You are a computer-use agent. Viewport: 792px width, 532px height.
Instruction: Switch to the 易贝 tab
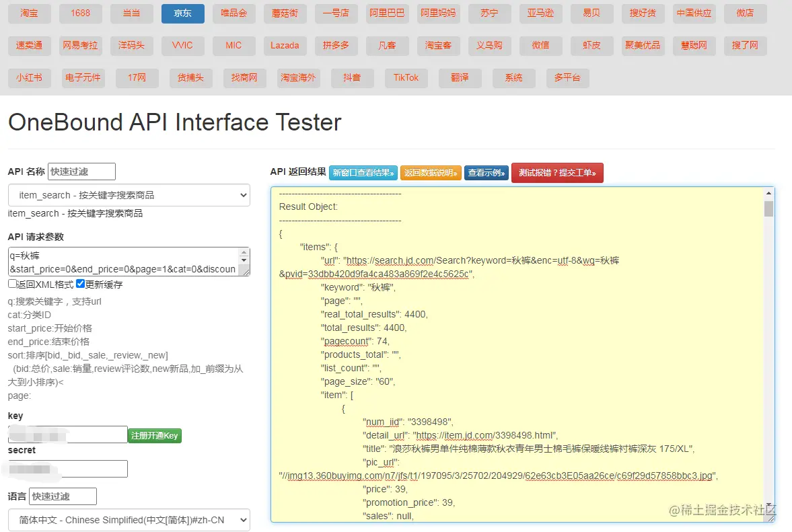point(591,13)
